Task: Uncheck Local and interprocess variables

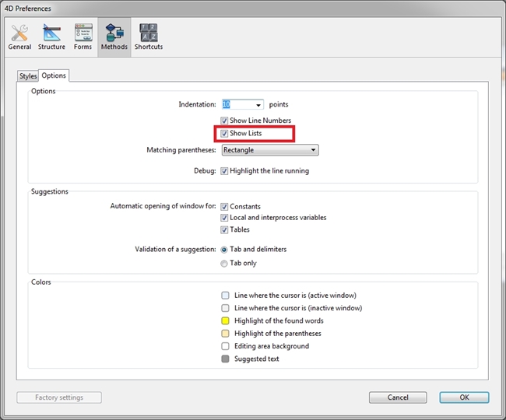Action: point(224,218)
